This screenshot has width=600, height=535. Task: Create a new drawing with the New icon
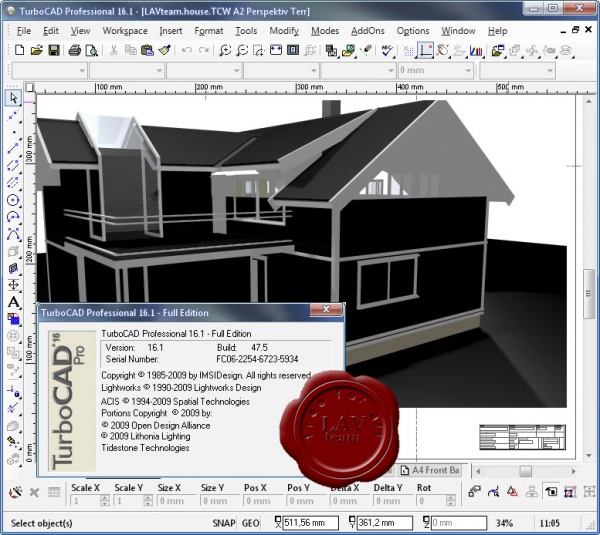pos(19,50)
